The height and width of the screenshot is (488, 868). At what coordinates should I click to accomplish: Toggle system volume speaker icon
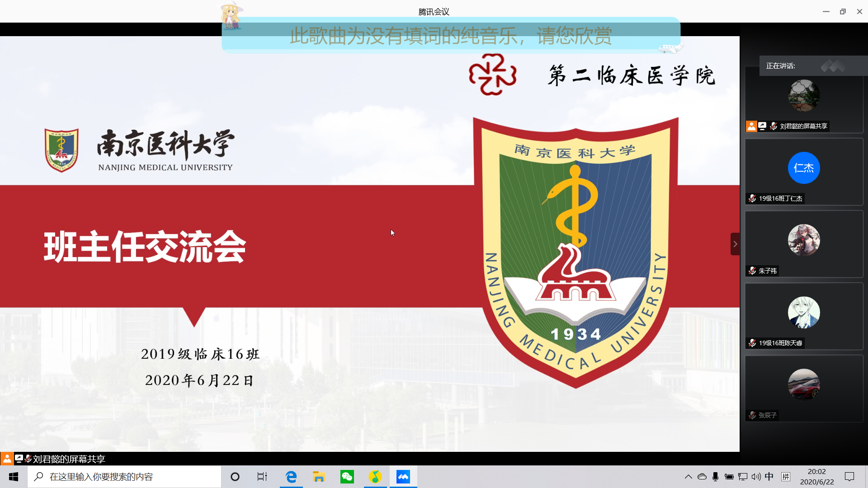click(756, 477)
